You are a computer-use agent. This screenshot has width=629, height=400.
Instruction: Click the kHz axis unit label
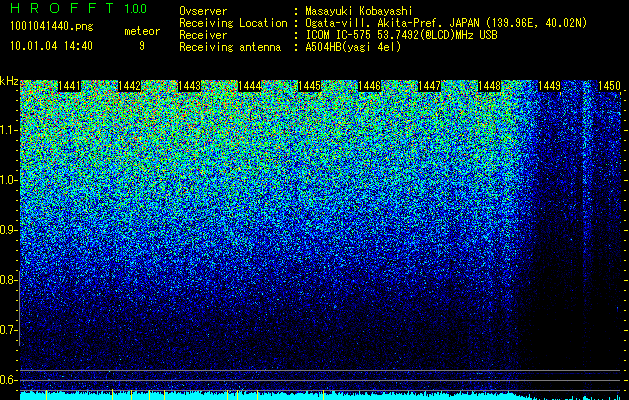point(9,81)
